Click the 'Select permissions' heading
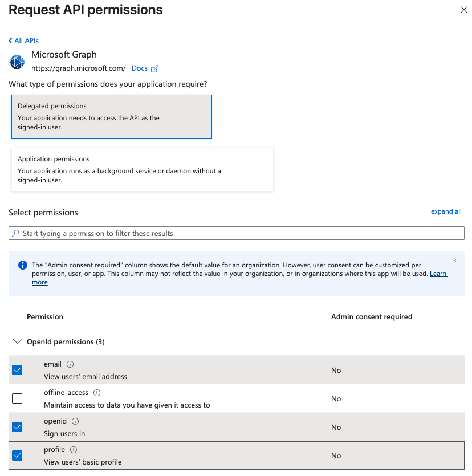This screenshot has width=472, height=476. click(43, 213)
